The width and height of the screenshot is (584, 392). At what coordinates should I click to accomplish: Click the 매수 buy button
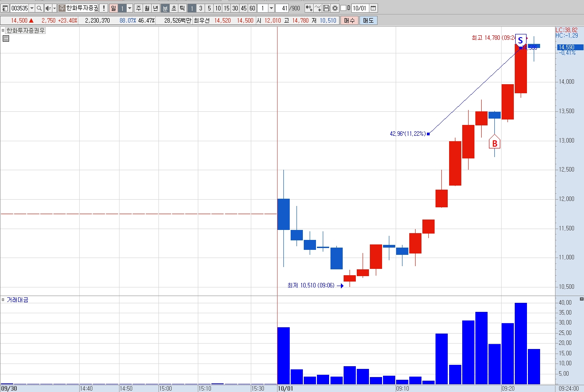(349, 20)
